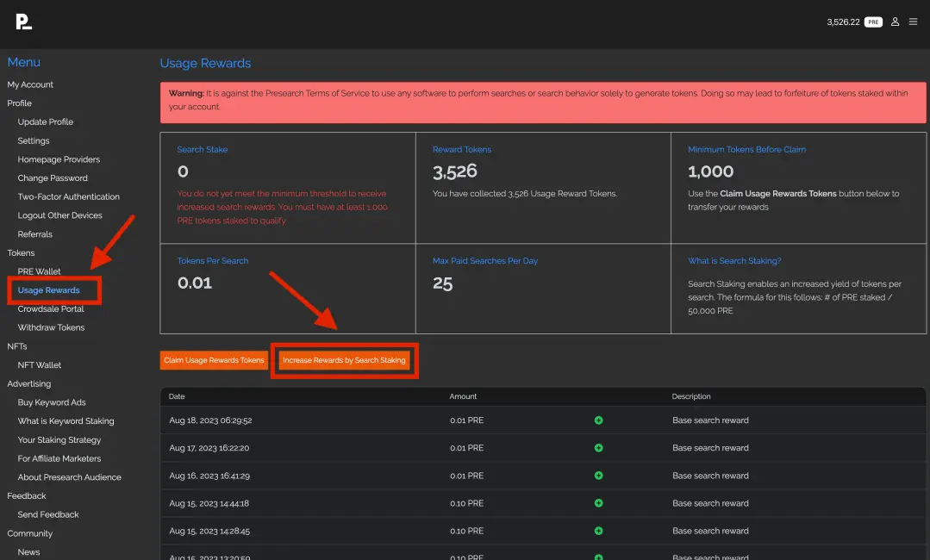This screenshot has width=930, height=560.
Task: Click the Date column header
Action: [x=177, y=396]
